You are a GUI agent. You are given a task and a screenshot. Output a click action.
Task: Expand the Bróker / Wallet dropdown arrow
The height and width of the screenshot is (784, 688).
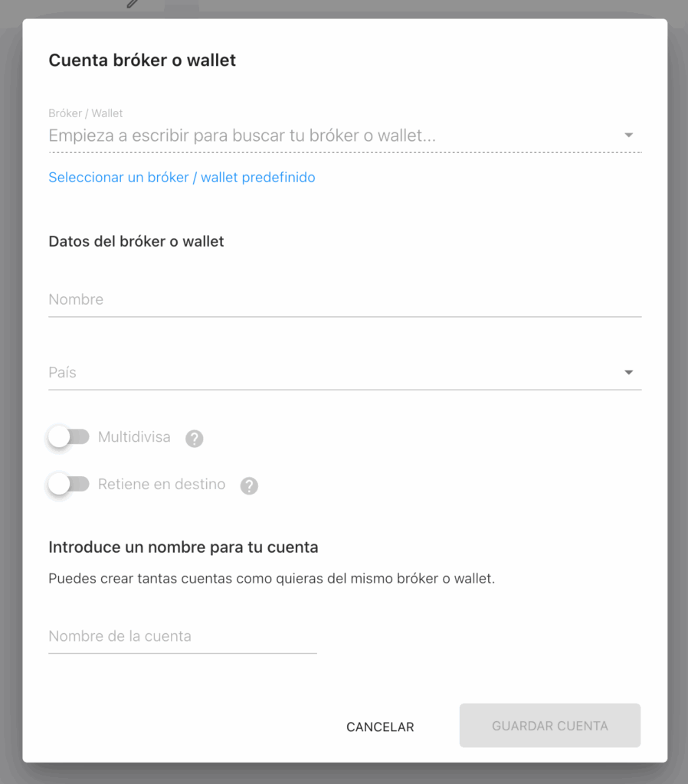(628, 136)
